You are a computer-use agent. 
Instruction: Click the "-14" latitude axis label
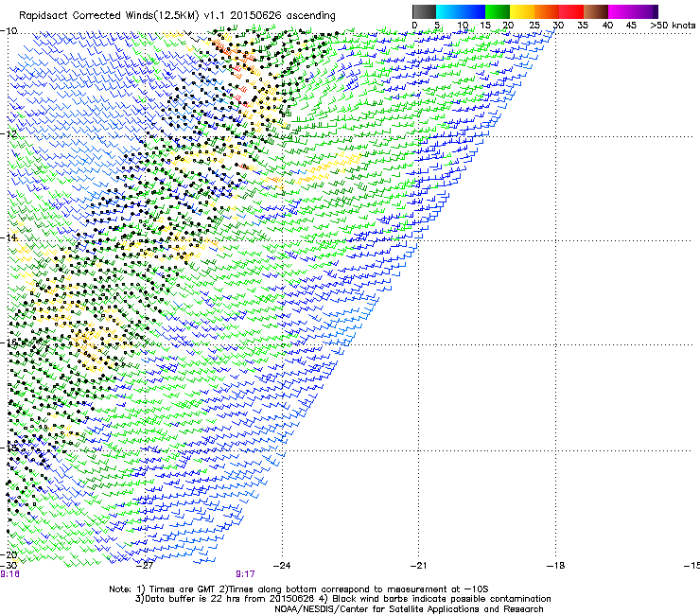[9, 237]
